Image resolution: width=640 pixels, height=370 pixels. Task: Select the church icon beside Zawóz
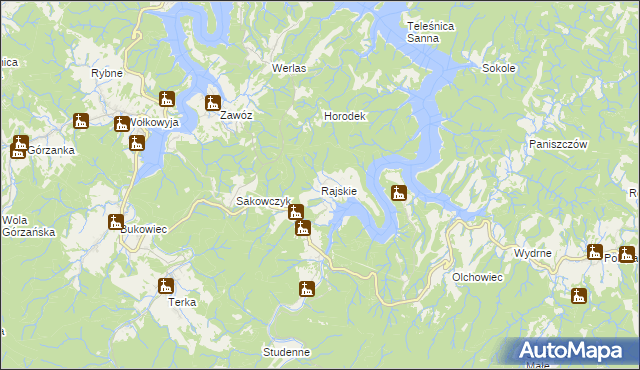pyautogui.click(x=213, y=102)
